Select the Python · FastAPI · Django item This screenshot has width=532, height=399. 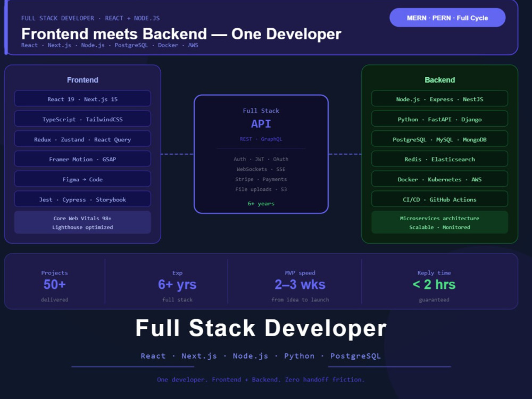tap(440, 119)
